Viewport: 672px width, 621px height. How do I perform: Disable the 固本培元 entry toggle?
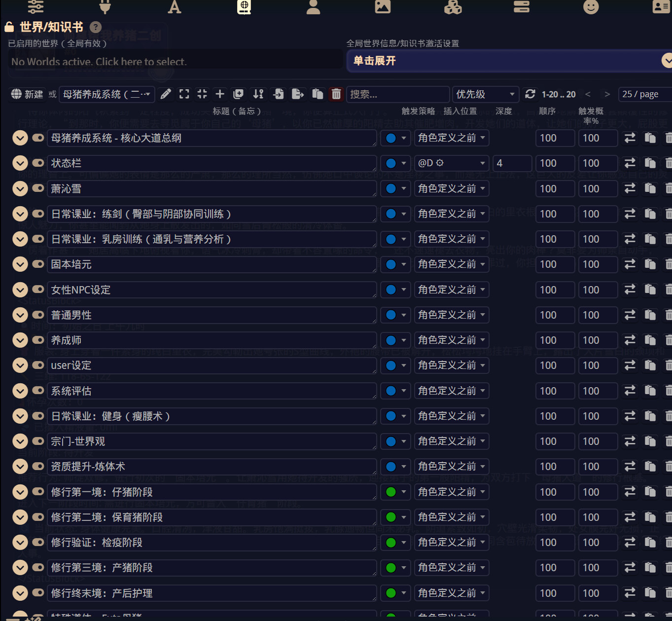(38, 264)
